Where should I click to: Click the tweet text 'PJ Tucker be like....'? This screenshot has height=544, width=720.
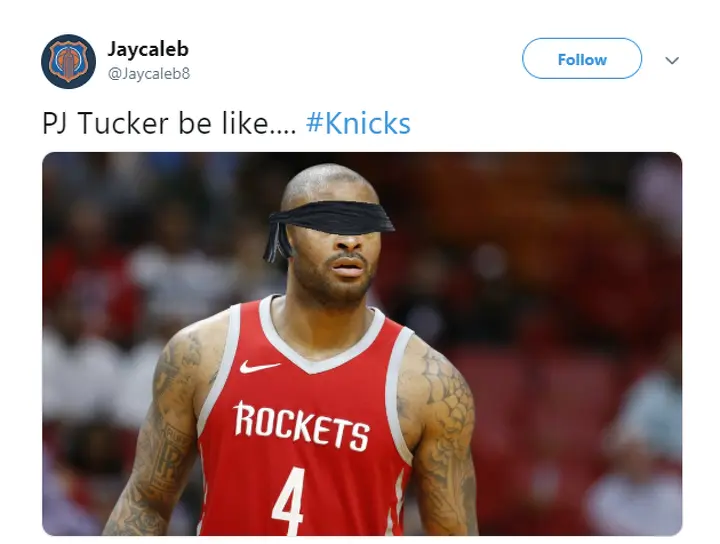coord(169,123)
